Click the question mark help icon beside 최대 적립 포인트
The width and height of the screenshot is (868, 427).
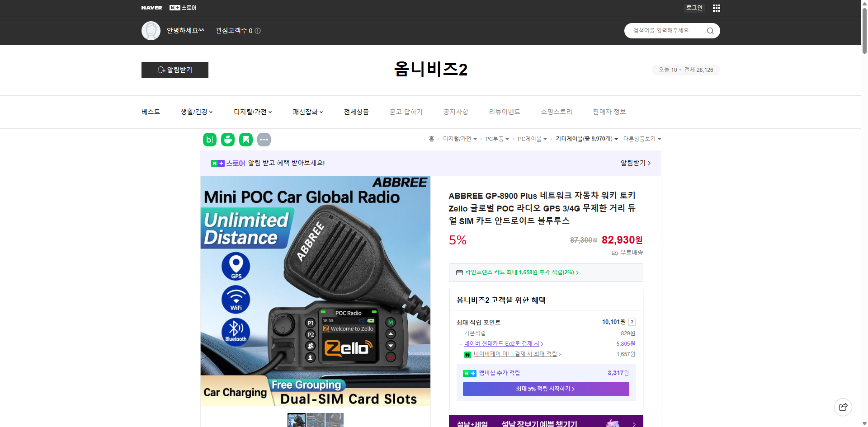tap(632, 322)
